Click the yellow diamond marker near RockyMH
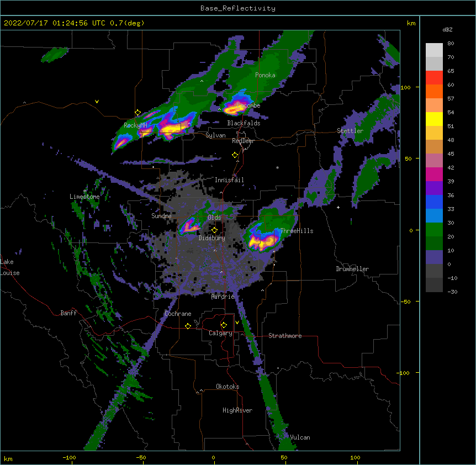The image size is (476, 465). (138, 113)
